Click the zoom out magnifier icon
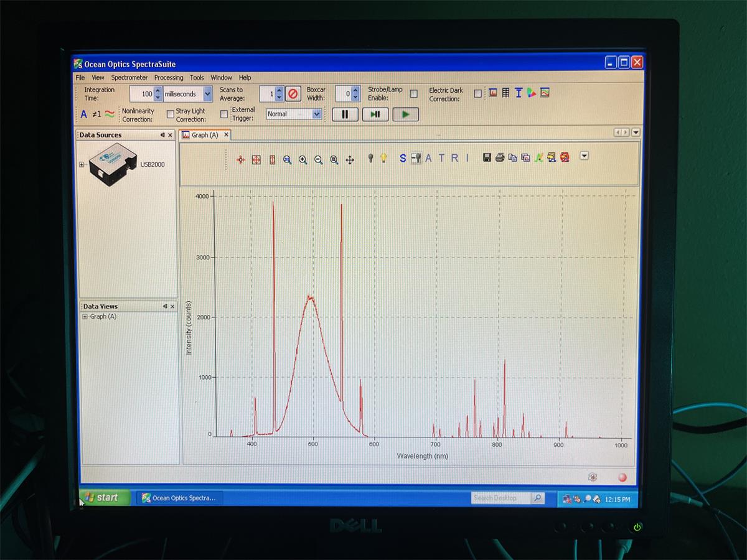Viewport: 747px width, 560px height. (319, 159)
